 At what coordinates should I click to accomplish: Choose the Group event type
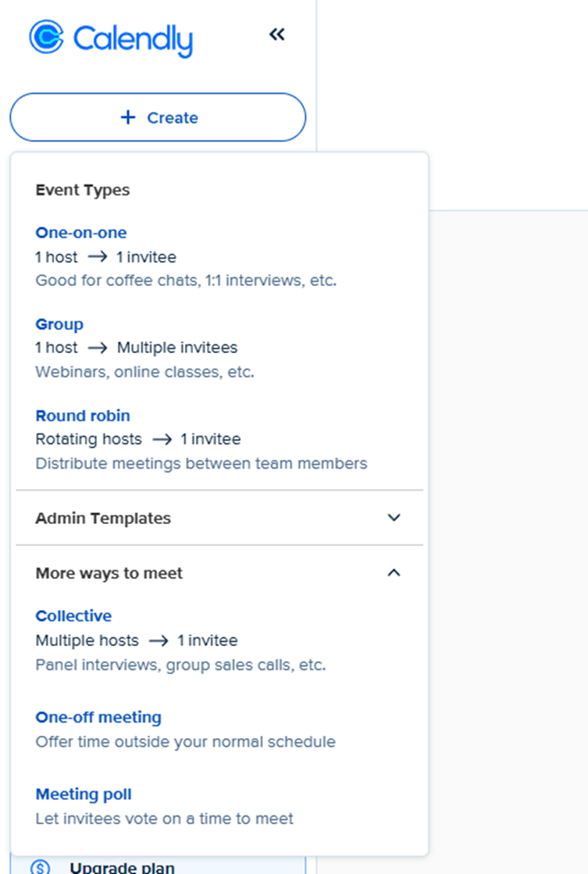click(x=59, y=324)
